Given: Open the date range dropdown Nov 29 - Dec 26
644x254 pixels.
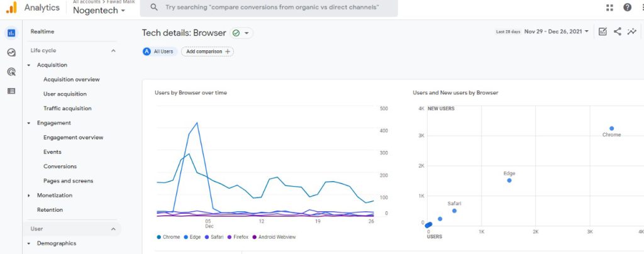Looking at the screenshot, I should tap(557, 31).
